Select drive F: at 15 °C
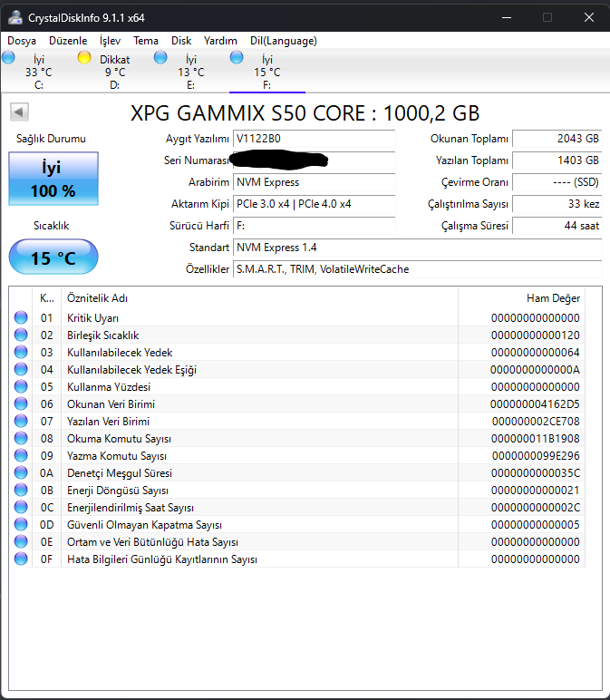This screenshot has width=610, height=700. tap(267, 72)
